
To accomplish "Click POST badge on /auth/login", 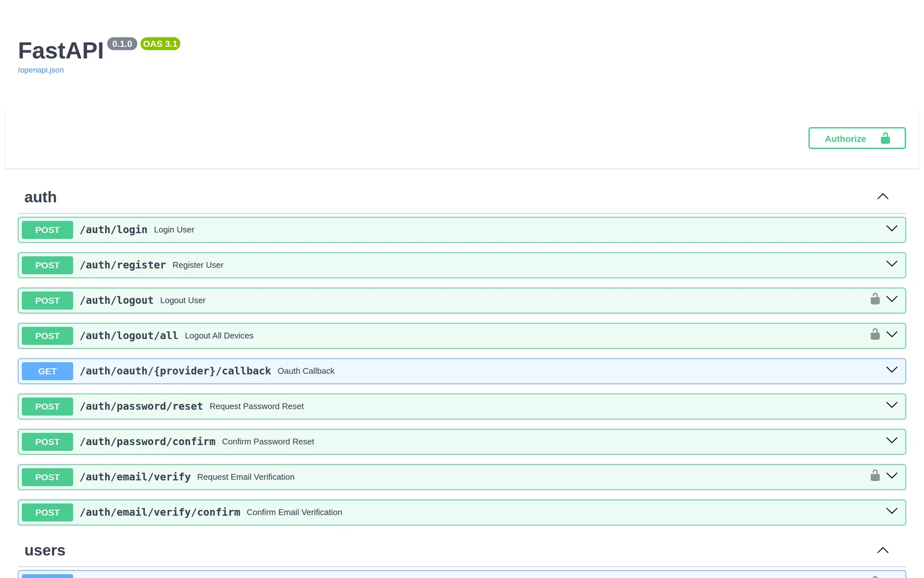I will 47,230.
